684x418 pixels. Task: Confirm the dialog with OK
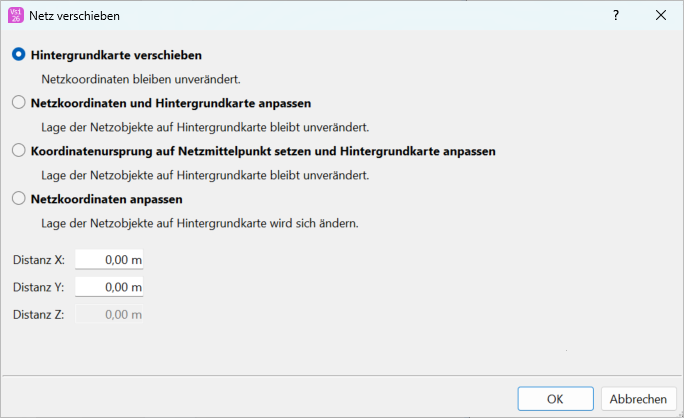click(555, 398)
